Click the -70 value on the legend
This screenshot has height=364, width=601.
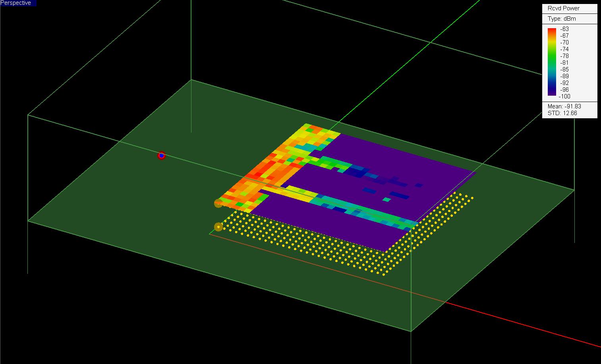(x=564, y=42)
